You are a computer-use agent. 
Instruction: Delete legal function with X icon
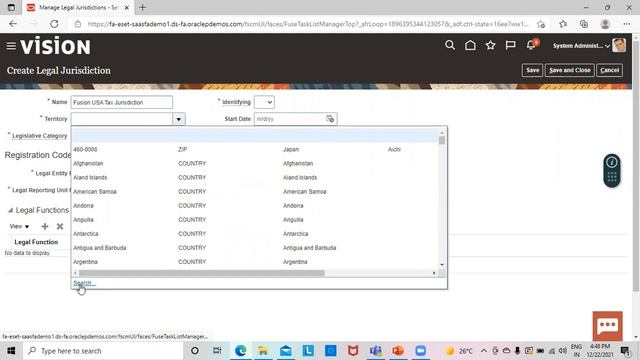coord(60,226)
